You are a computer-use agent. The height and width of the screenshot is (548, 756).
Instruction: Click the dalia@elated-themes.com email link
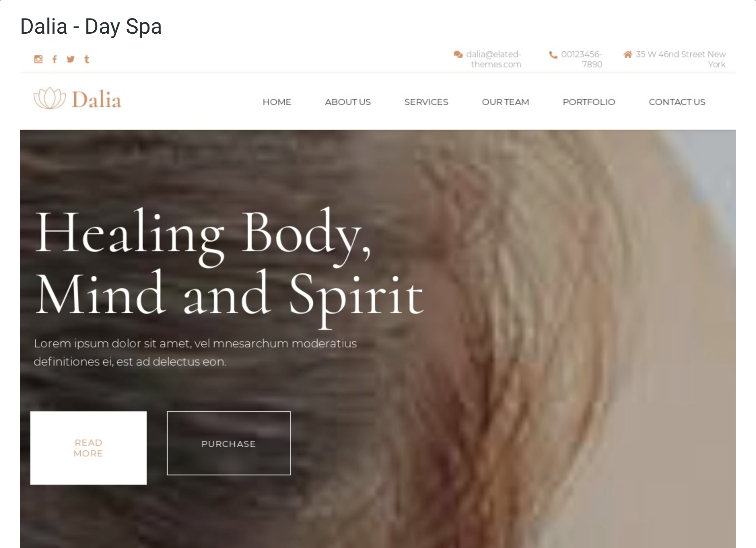point(494,59)
